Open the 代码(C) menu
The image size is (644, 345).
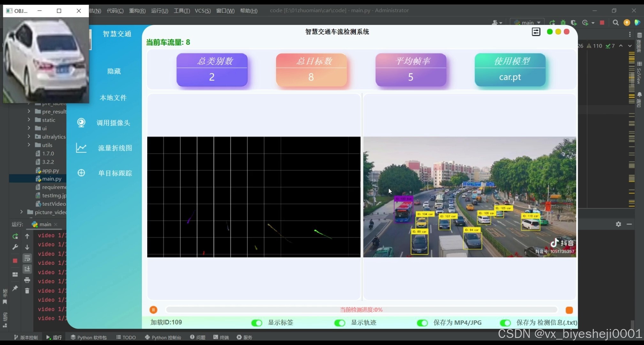(115, 11)
